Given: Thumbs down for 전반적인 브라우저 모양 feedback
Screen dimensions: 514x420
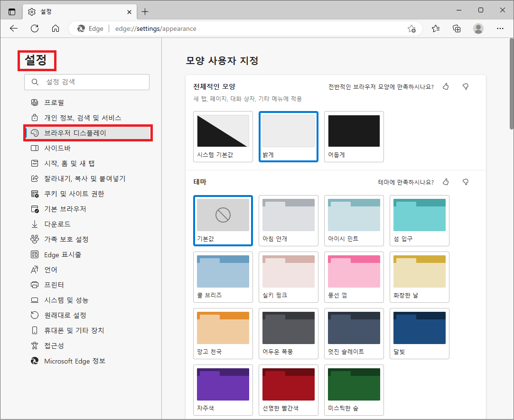Looking at the screenshot, I should (x=466, y=86).
